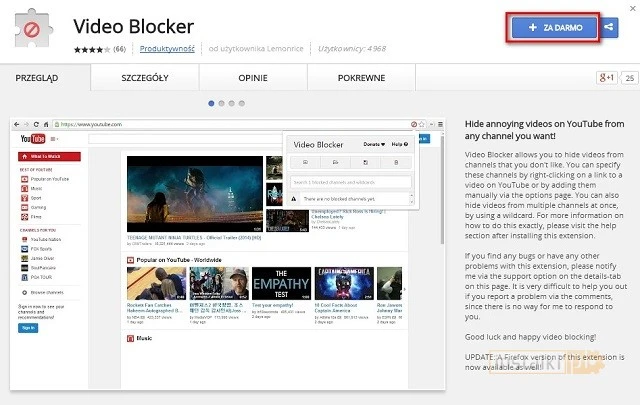
Task: Click the next arrow in the Popular row
Action: 405,289
